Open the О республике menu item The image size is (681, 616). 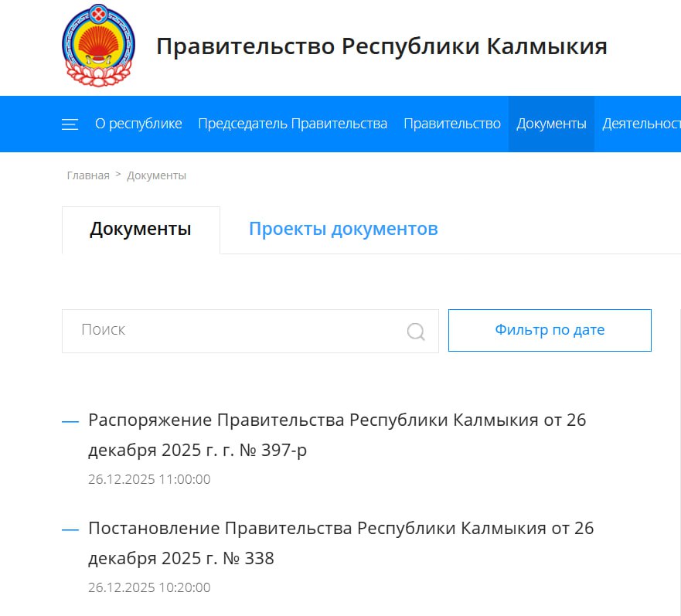pyautogui.click(x=138, y=124)
